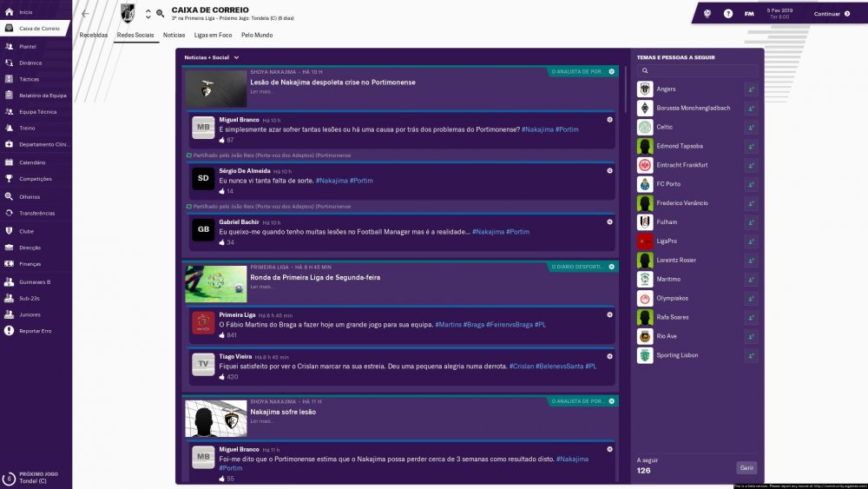Open the Direcção board icon
This screenshot has height=489, width=868.
[9, 248]
